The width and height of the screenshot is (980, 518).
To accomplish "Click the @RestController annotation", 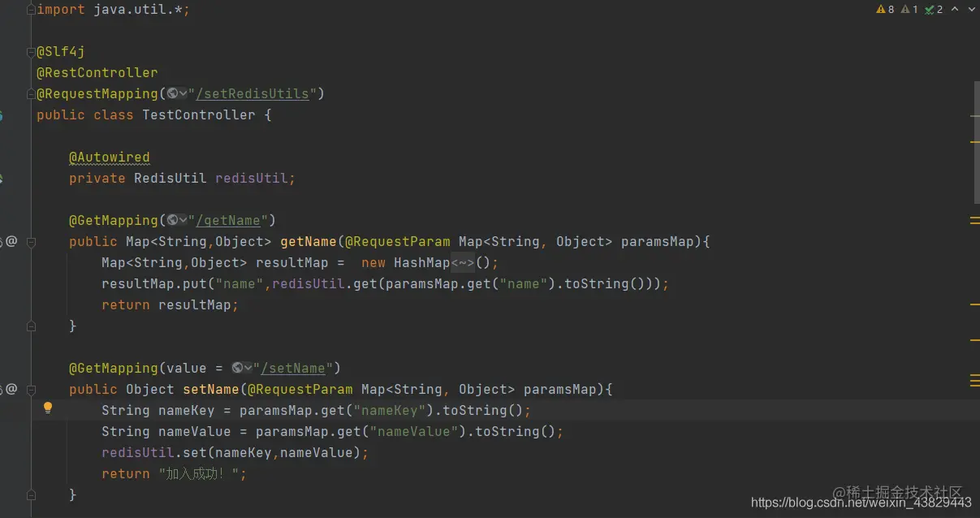I will click(x=97, y=73).
